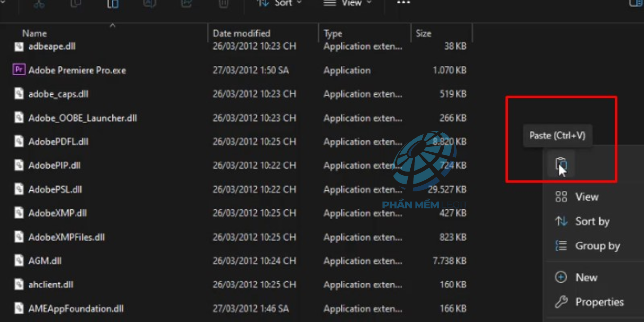
Task: Click the adobe_caps.dll file icon
Action: click(19, 94)
